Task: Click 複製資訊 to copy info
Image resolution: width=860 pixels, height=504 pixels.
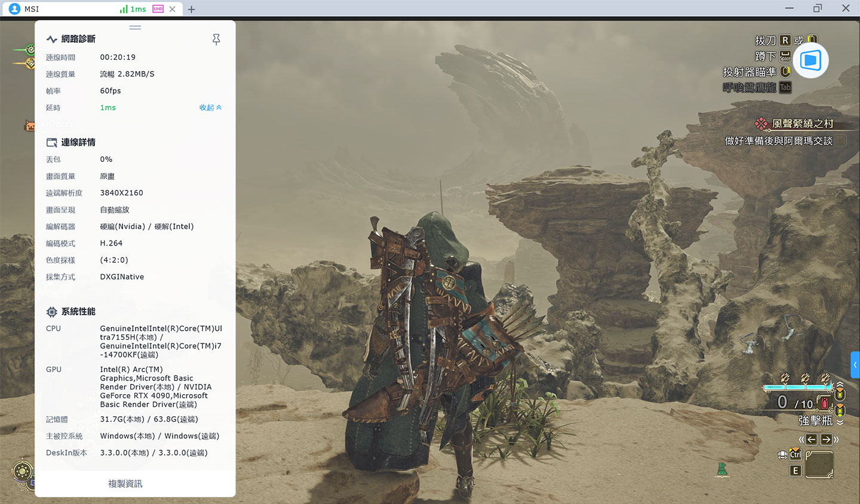Action: (x=125, y=484)
